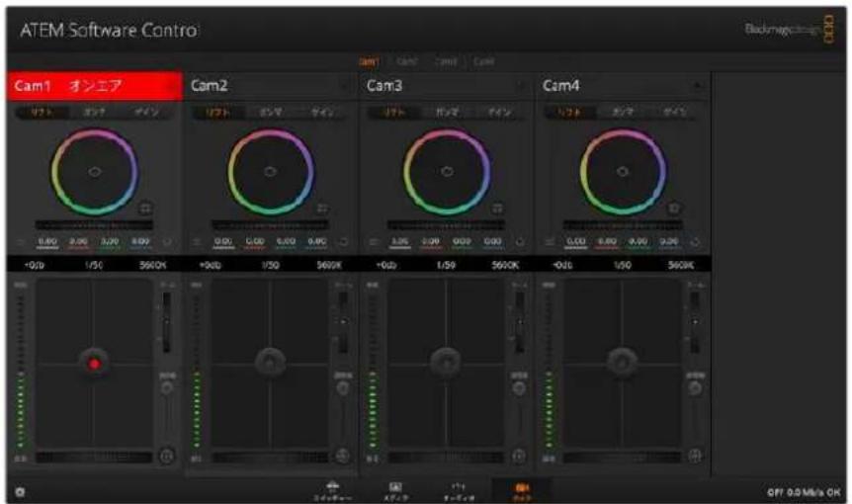
Task: Click Cam1 red iris/pedestal joystick
Action: tap(94, 364)
